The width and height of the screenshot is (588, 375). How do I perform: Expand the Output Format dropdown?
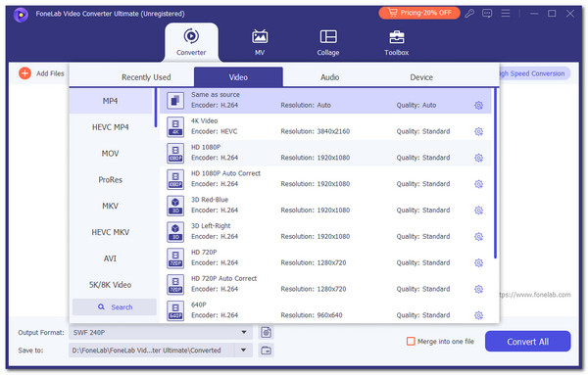244,332
